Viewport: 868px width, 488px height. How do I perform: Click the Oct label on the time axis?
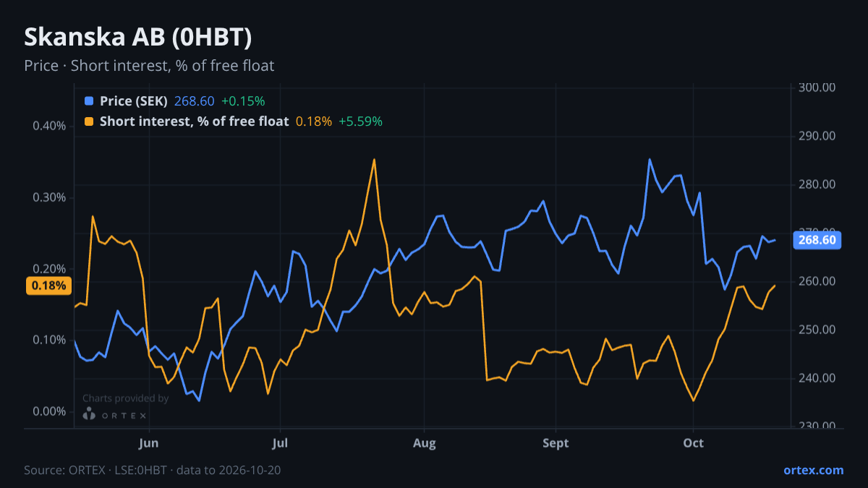693,442
